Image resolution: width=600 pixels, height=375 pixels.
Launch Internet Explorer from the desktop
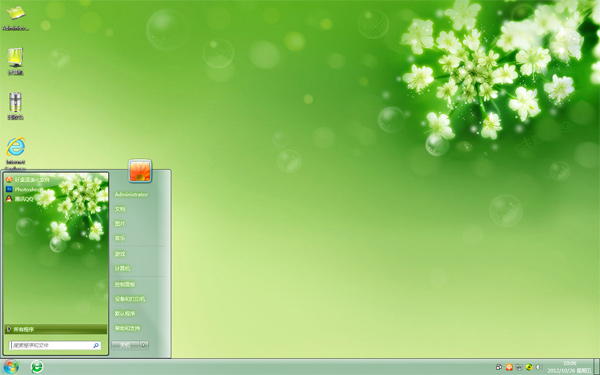click(15, 153)
